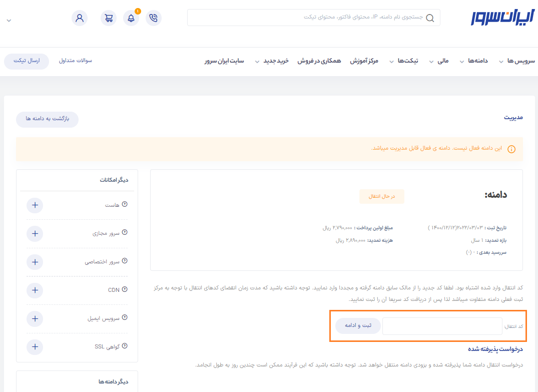Expand the مالی dropdown menu
Image resolution: width=538 pixels, height=392 pixels.
439,61
